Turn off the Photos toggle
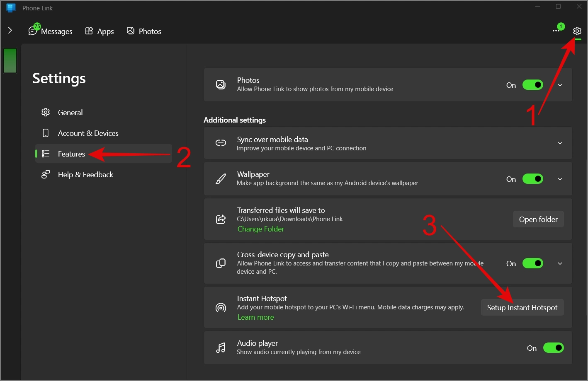 [533, 85]
